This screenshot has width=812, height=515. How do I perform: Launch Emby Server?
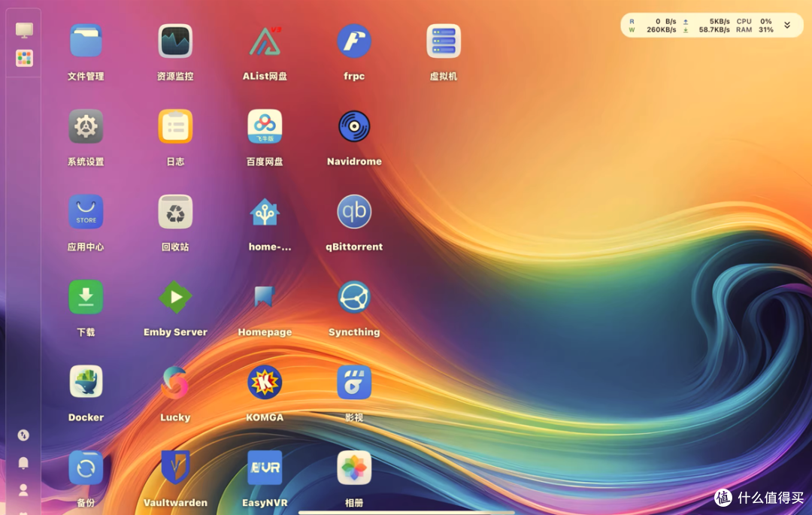pos(175,297)
